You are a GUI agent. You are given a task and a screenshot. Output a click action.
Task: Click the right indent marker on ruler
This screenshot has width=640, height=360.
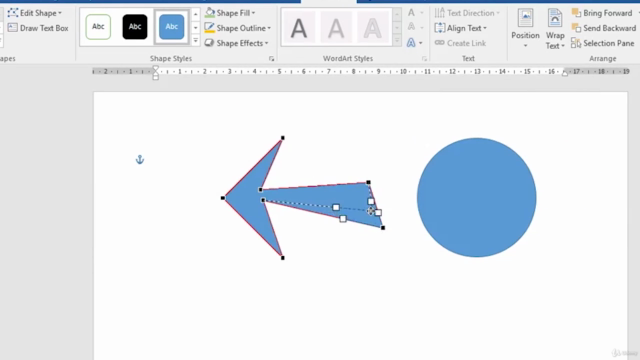tap(565, 73)
